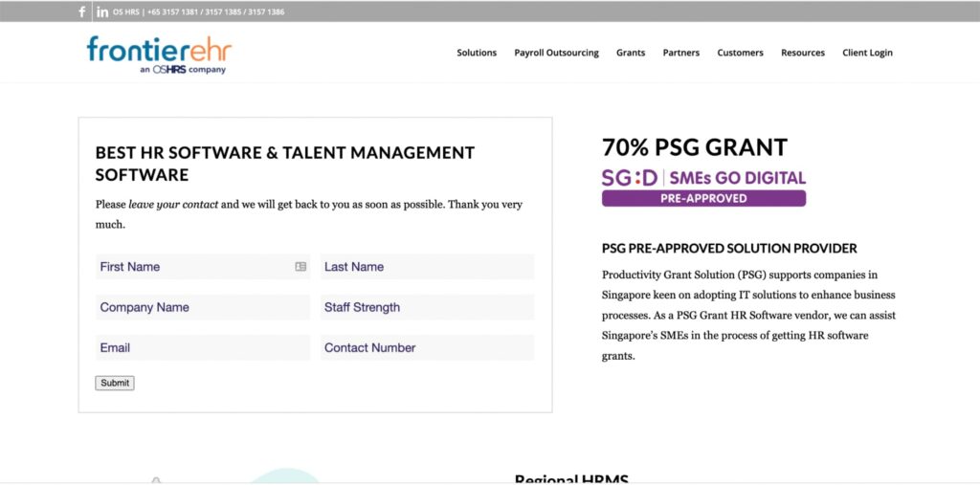Click the Client Login link
This screenshot has width=980, height=485.
[x=867, y=53]
